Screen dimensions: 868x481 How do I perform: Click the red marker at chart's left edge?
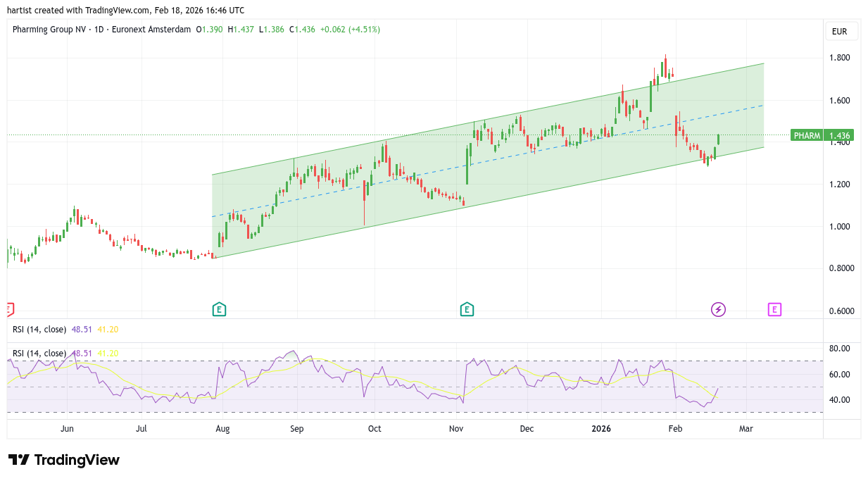(9, 309)
